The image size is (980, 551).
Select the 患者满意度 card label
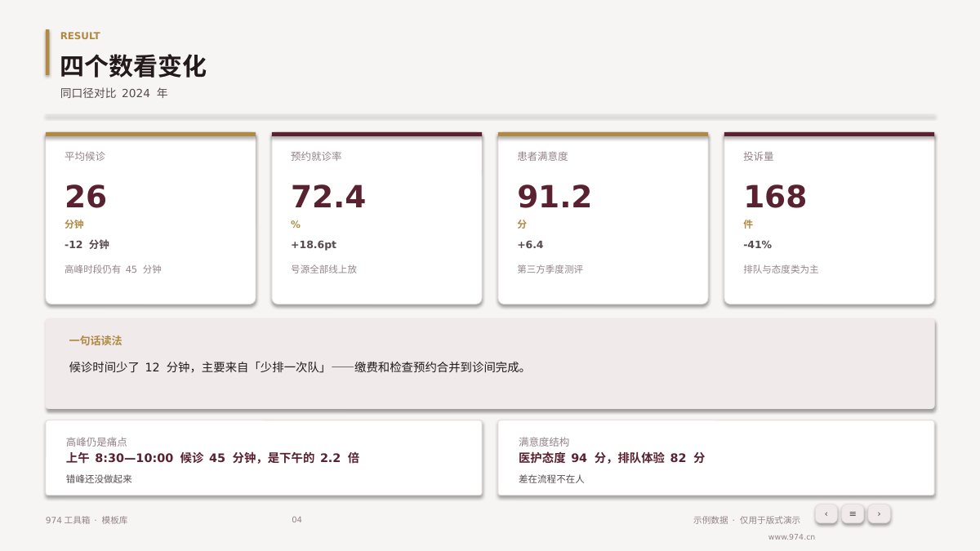pos(542,156)
